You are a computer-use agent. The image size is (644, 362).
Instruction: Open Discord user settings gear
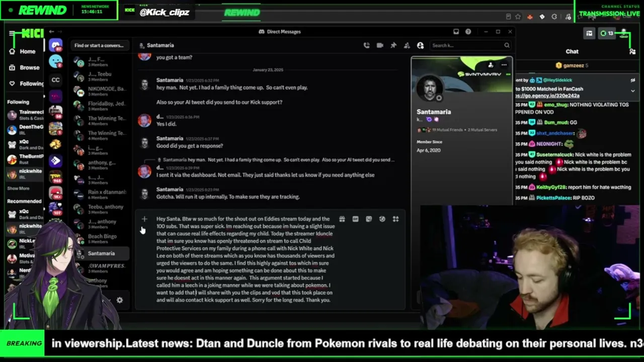pyautogui.click(x=120, y=300)
